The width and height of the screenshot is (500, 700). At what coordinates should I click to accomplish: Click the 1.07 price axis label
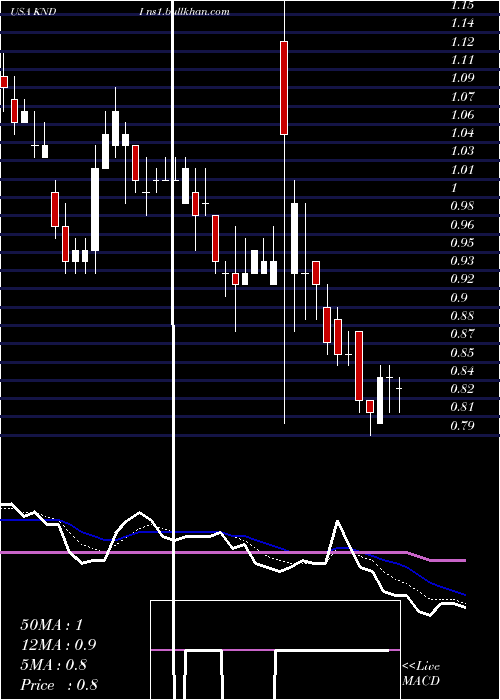[462, 96]
